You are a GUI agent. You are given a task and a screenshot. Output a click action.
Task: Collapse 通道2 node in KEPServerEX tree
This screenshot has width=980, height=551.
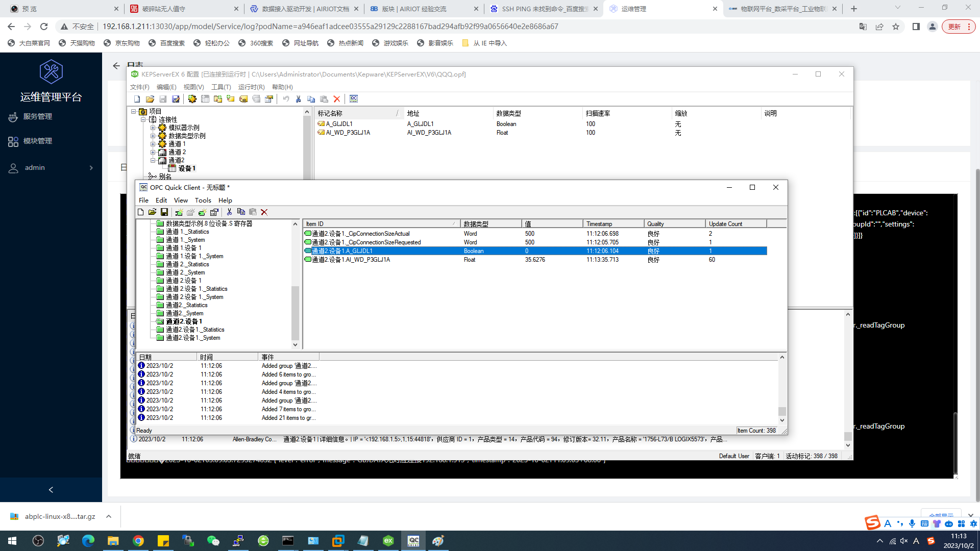click(153, 160)
